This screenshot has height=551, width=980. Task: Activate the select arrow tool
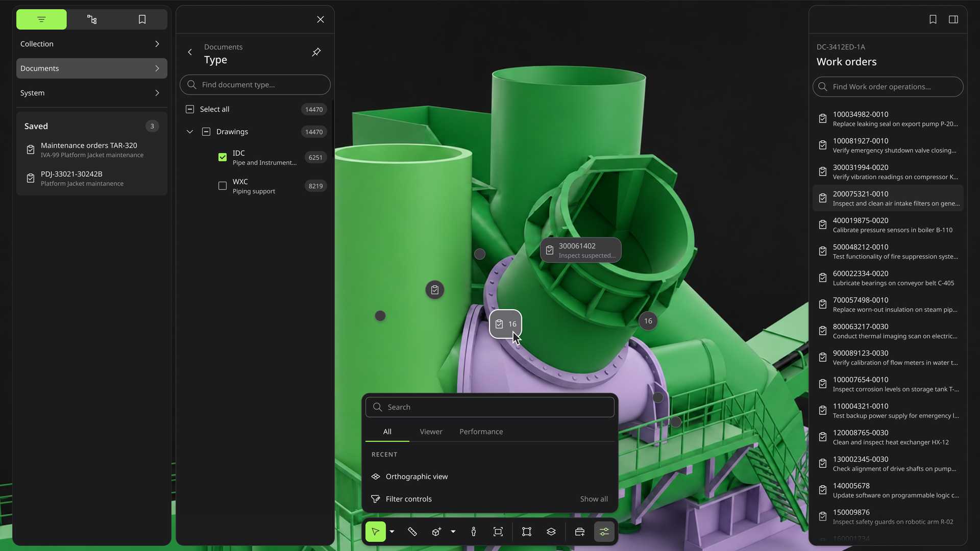tap(375, 532)
